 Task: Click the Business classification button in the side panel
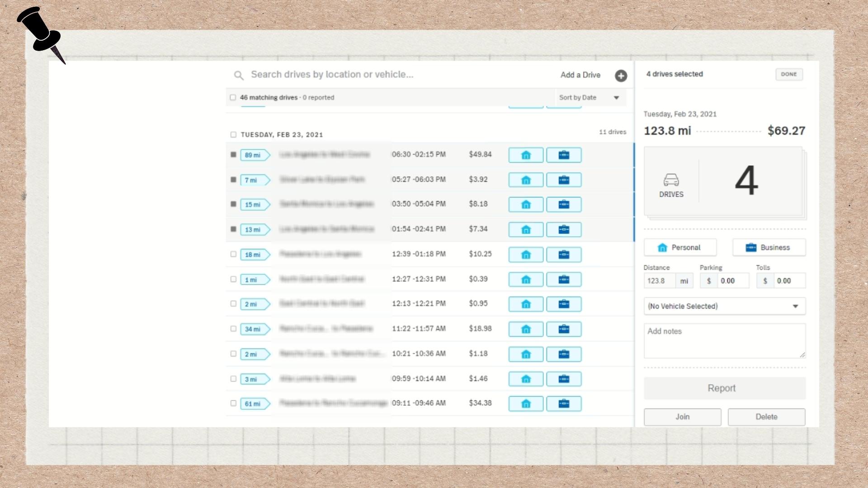pyautogui.click(x=769, y=248)
